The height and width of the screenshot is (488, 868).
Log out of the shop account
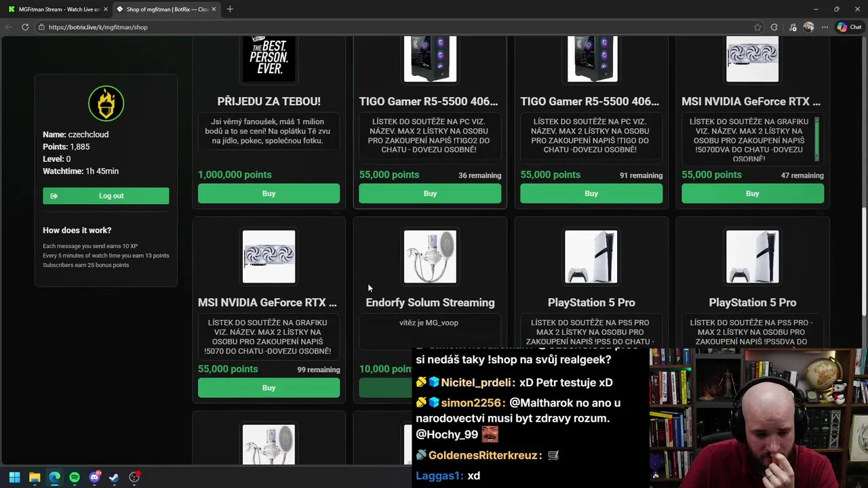pyautogui.click(x=106, y=196)
